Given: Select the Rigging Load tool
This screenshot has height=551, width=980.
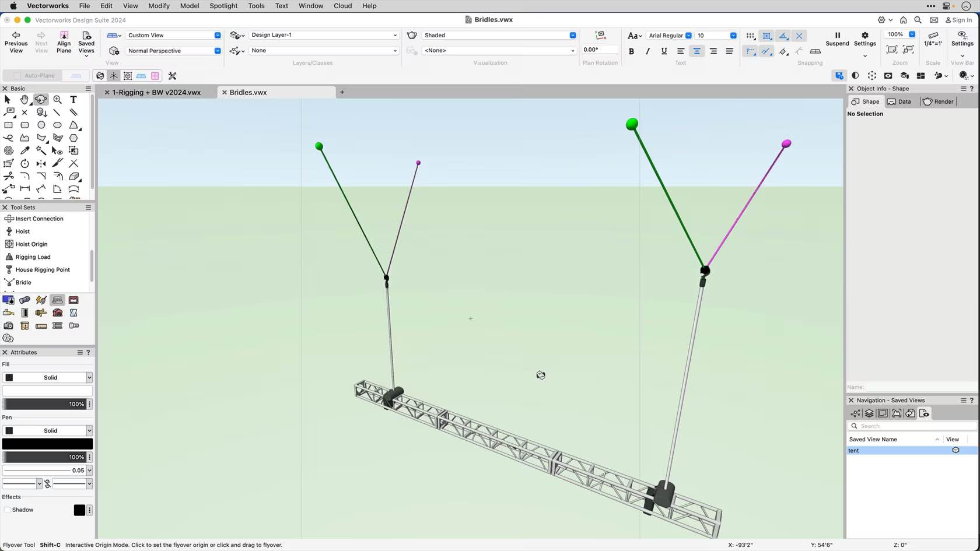Looking at the screenshot, I should click(x=33, y=257).
